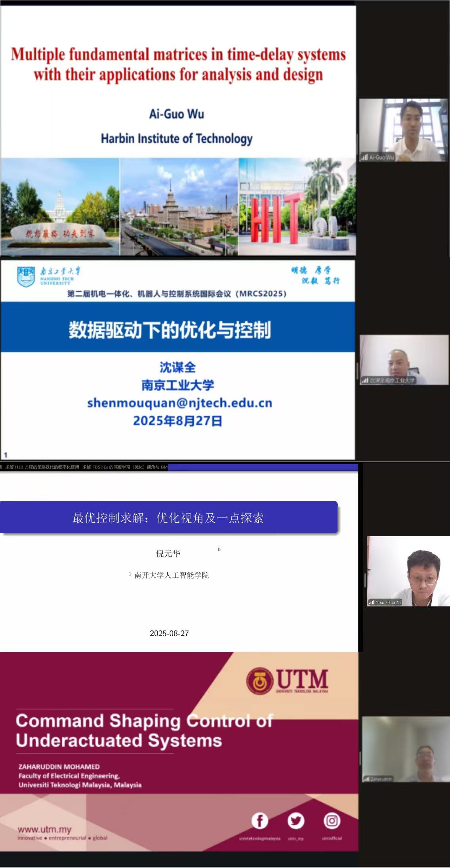Select Ai-Guo Wu's video thumbnail
This screenshot has height=868, width=450.
pyautogui.click(x=403, y=130)
